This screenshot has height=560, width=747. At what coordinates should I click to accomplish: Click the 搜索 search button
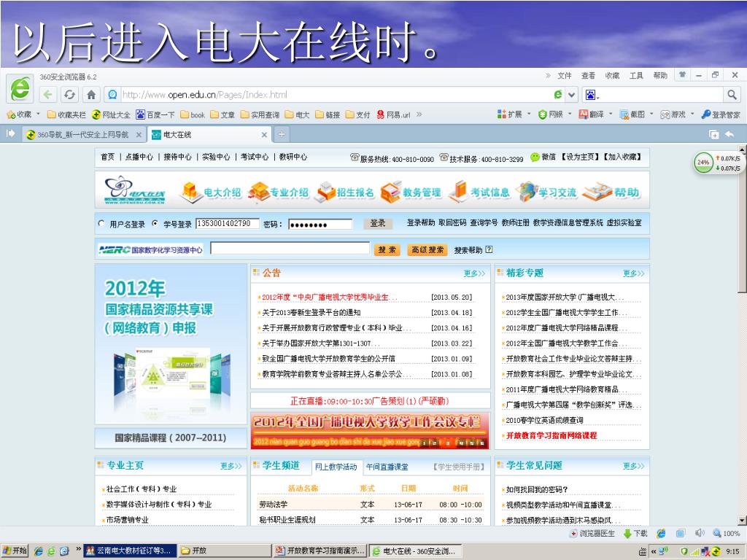pos(387,250)
